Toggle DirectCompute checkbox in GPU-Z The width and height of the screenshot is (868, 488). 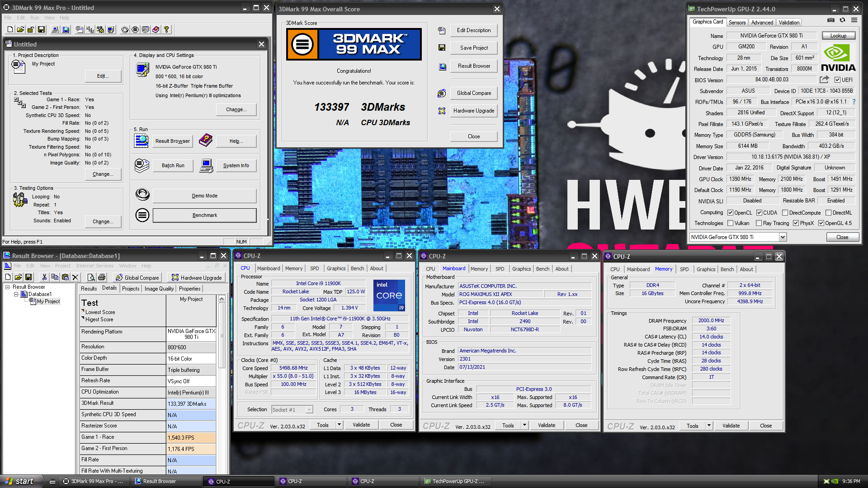click(x=785, y=213)
